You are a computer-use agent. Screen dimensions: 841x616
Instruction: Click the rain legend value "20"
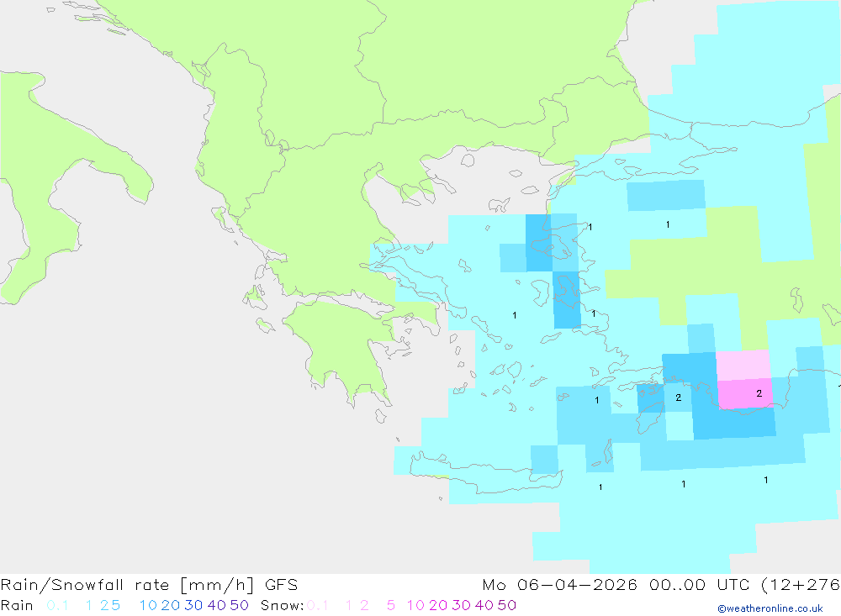pyautogui.click(x=171, y=605)
